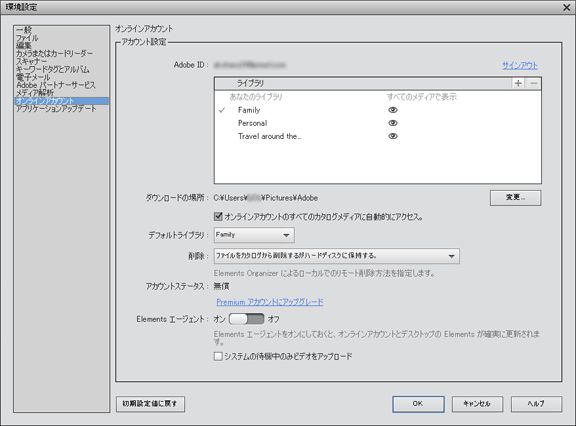The height and width of the screenshot is (426, 576).
Task: Switch the Elements エージェント toggle
Action: click(246, 319)
